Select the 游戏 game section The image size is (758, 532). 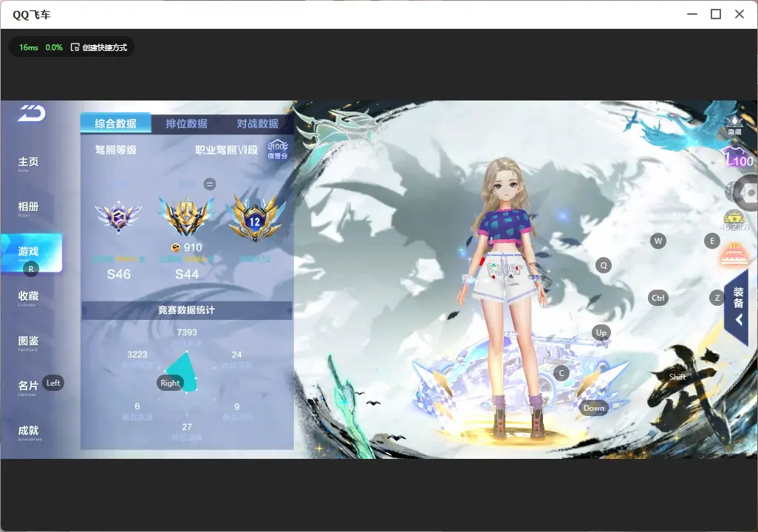click(x=32, y=253)
